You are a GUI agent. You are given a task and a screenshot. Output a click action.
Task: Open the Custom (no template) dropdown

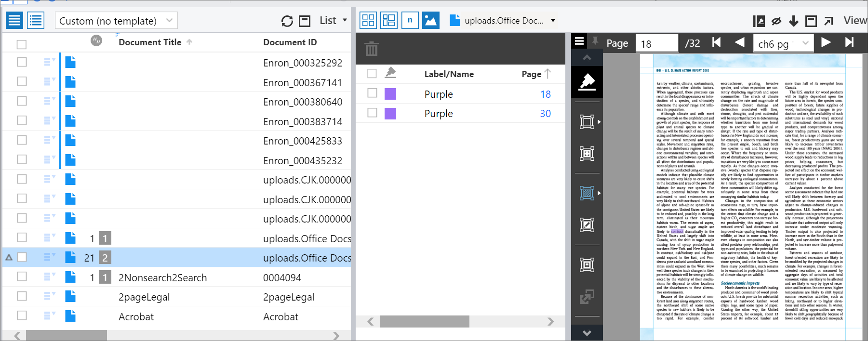(x=116, y=21)
